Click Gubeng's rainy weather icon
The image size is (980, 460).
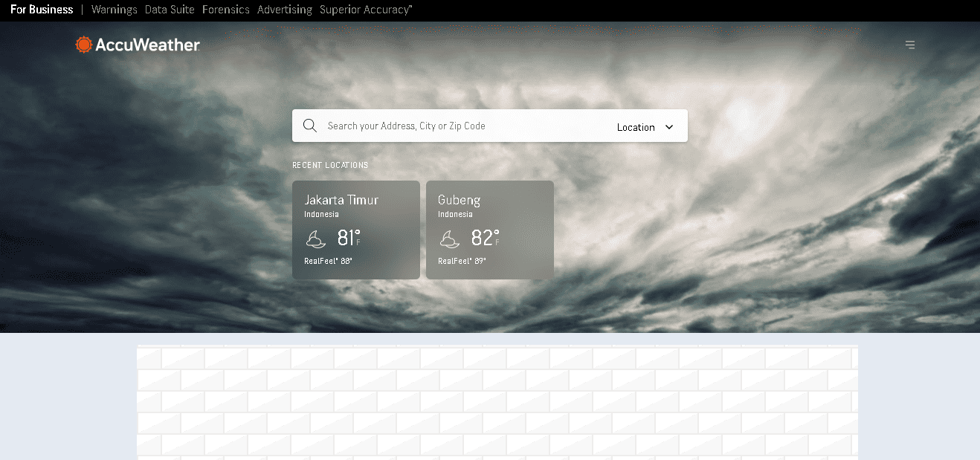pyautogui.click(x=449, y=239)
